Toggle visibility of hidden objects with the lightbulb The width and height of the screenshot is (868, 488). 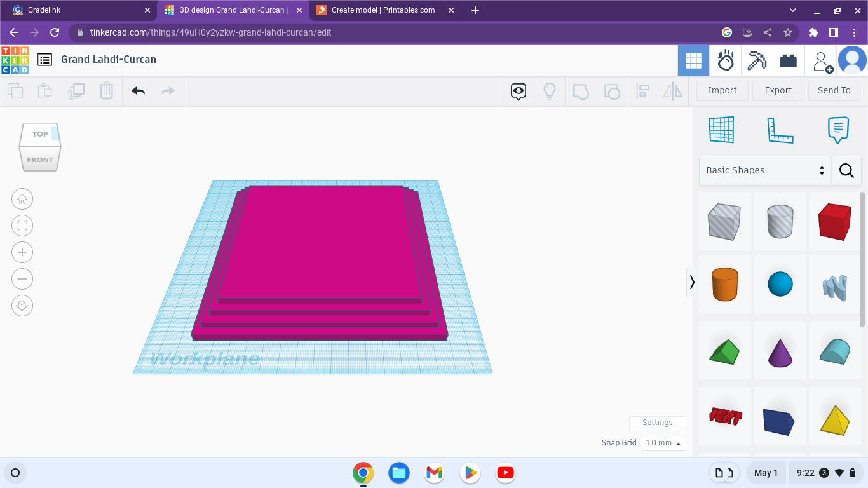550,91
